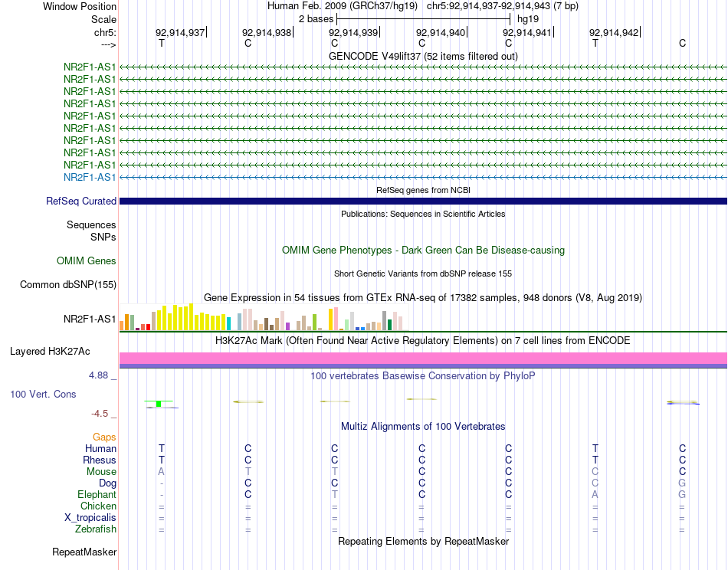Open OMIM Gene Phenotypes track title
728x570 pixels.
click(x=423, y=251)
